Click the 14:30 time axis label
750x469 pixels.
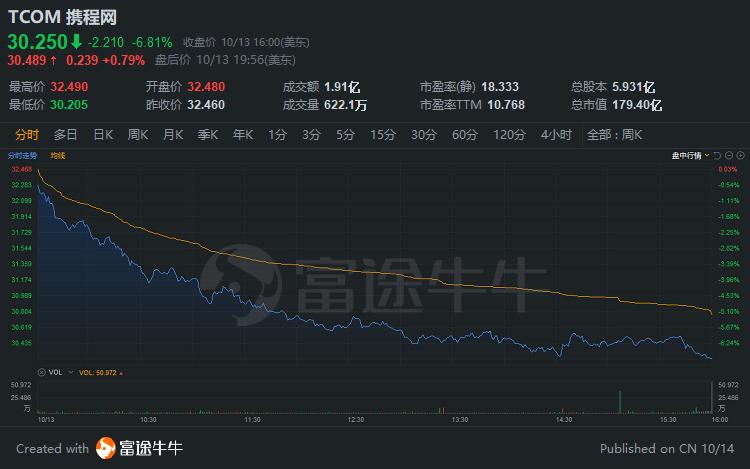(564, 420)
